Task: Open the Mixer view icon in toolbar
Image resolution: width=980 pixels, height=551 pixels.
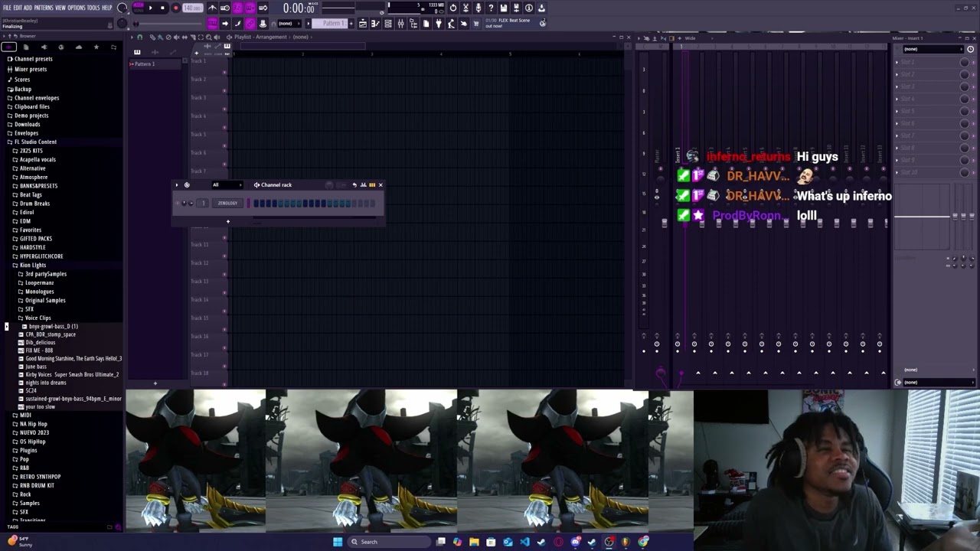Action: coord(400,24)
